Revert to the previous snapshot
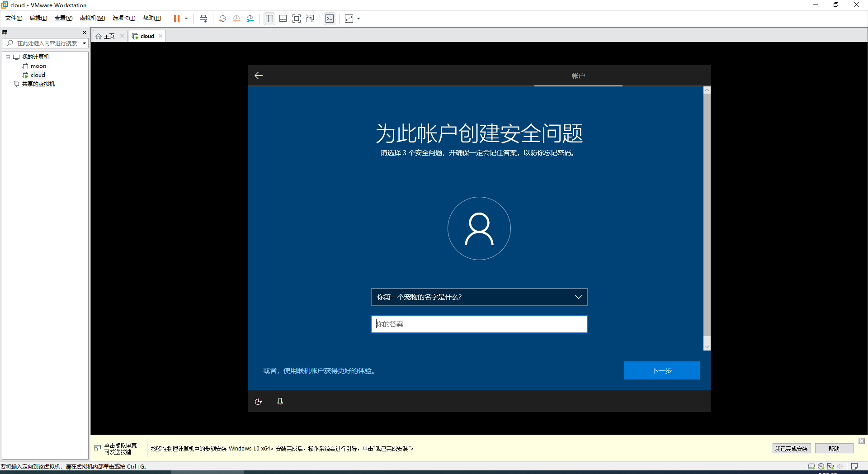The image size is (868, 474). pyautogui.click(x=236, y=19)
